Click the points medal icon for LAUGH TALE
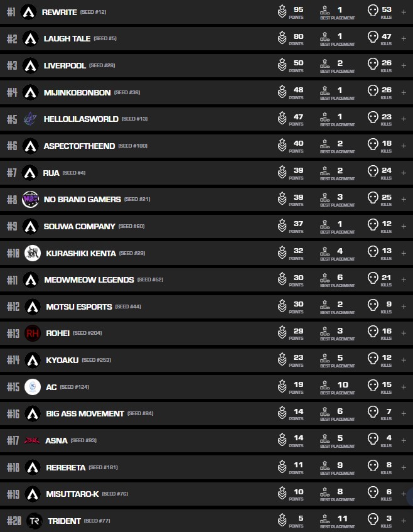This screenshot has height=532, width=413. pyautogui.click(x=282, y=38)
